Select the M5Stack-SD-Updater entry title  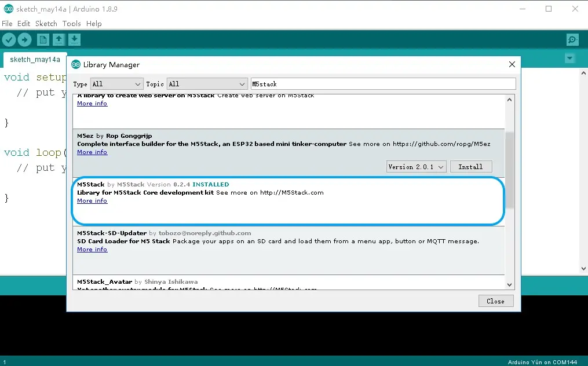(112, 233)
